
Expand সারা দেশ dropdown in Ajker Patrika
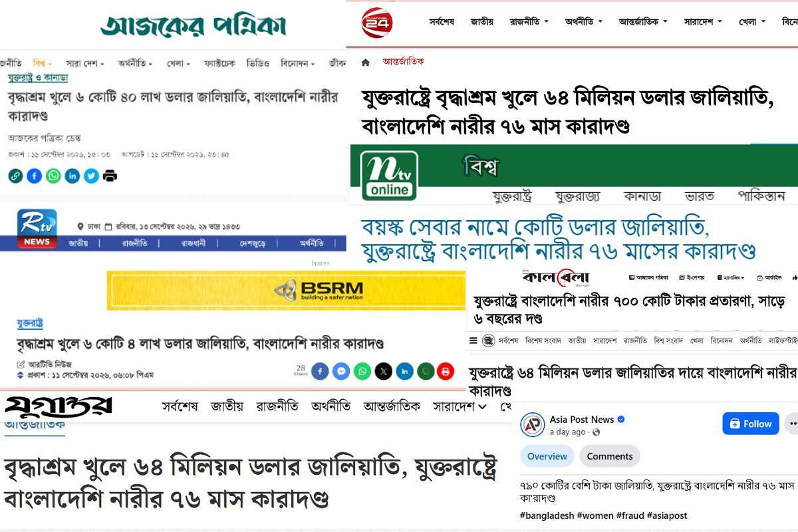(85, 63)
